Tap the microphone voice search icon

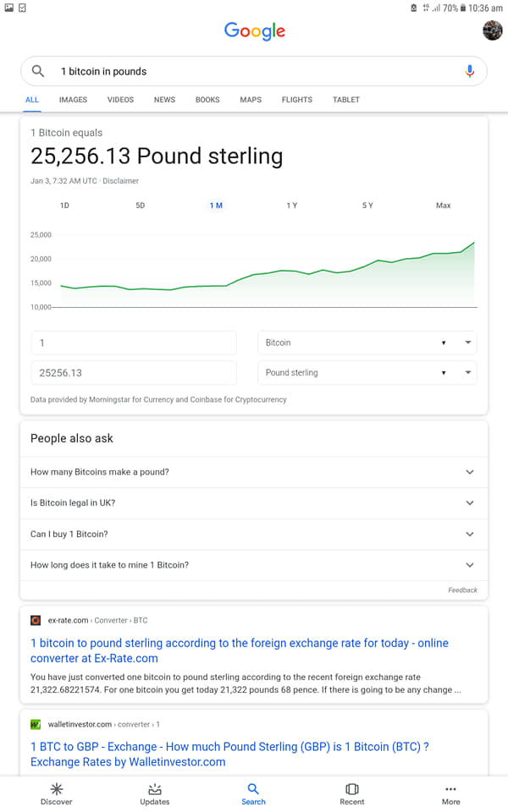(470, 71)
